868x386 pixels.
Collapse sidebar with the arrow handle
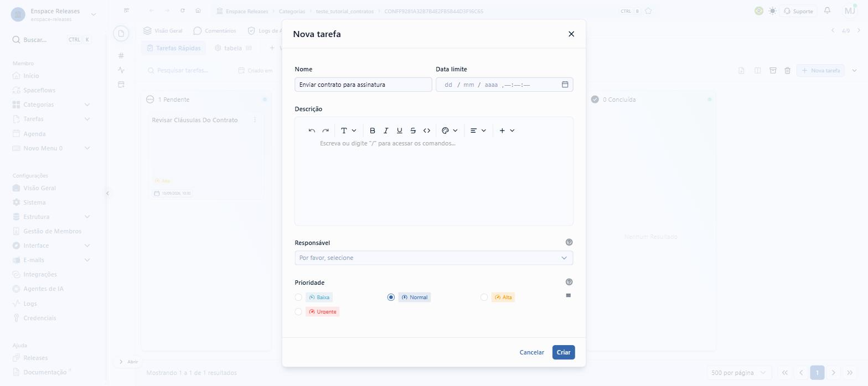(107, 193)
